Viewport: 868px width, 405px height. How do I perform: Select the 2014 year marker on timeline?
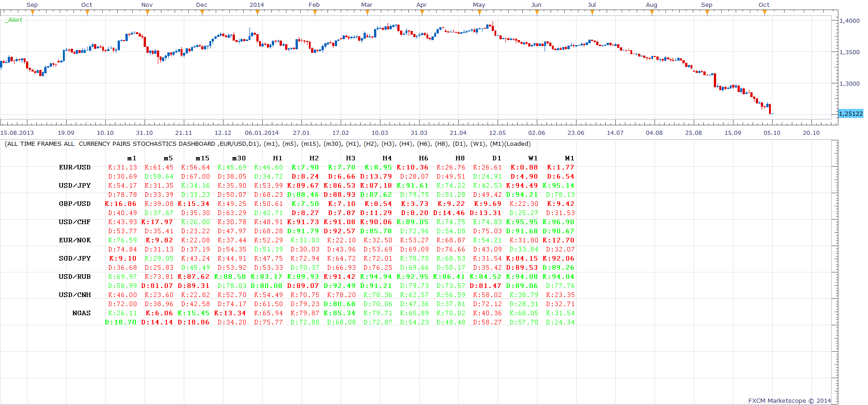pyautogui.click(x=257, y=12)
